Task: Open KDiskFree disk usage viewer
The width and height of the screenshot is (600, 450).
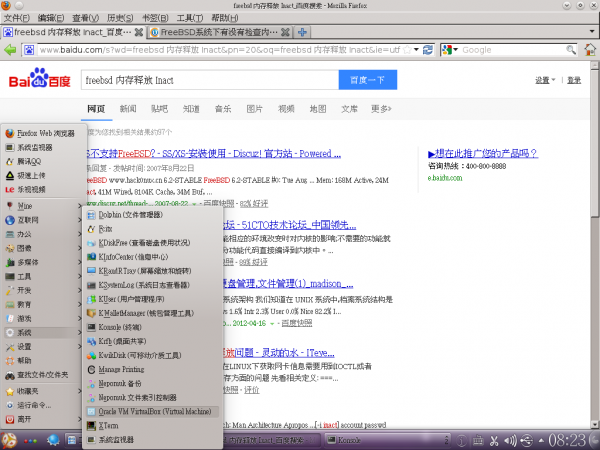Action: (x=152, y=243)
